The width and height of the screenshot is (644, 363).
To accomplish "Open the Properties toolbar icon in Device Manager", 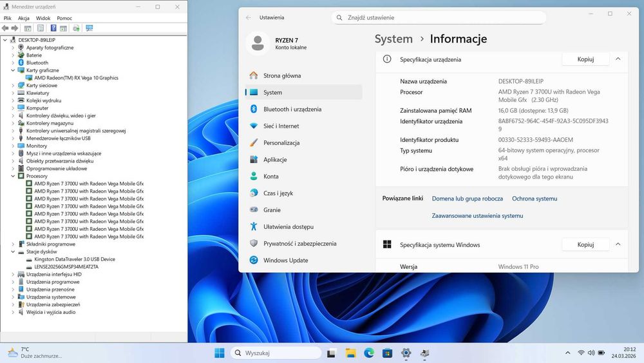I will coord(40,28).
